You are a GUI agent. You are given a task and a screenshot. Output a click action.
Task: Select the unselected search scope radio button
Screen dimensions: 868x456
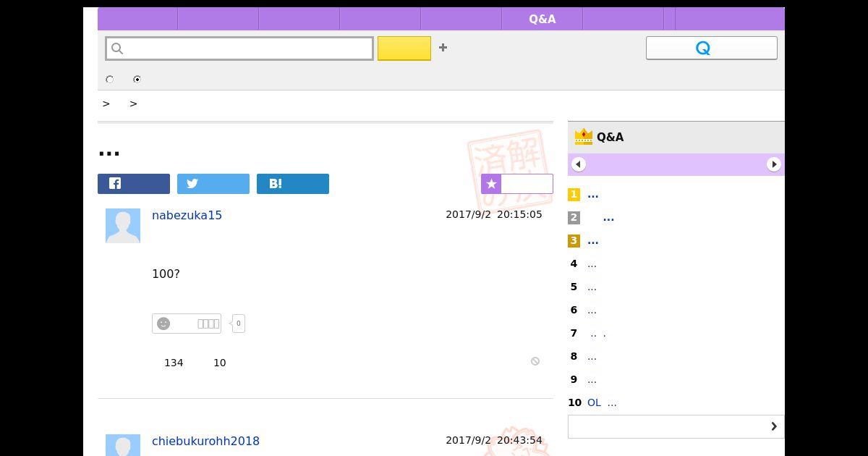(x=110, y=80)
